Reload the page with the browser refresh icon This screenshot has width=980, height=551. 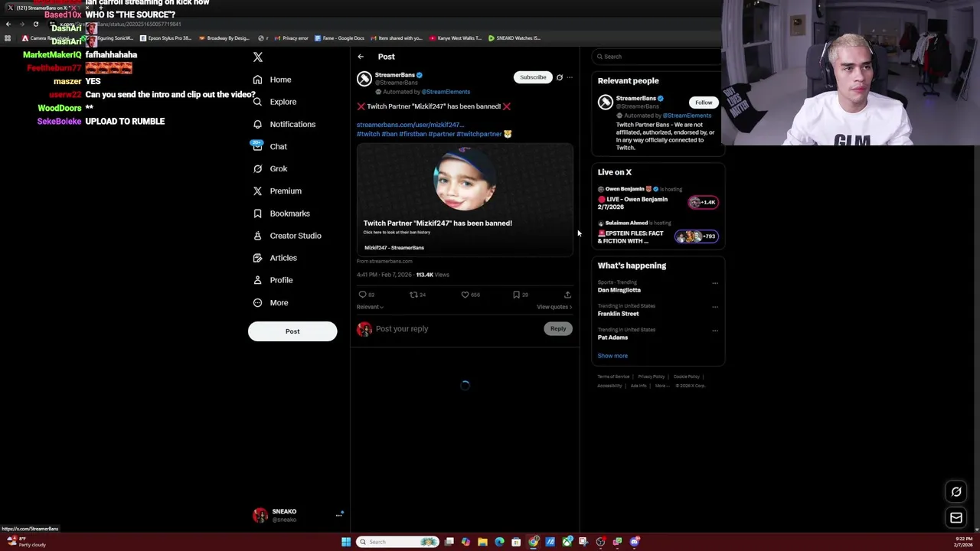(x=35, y=24)
